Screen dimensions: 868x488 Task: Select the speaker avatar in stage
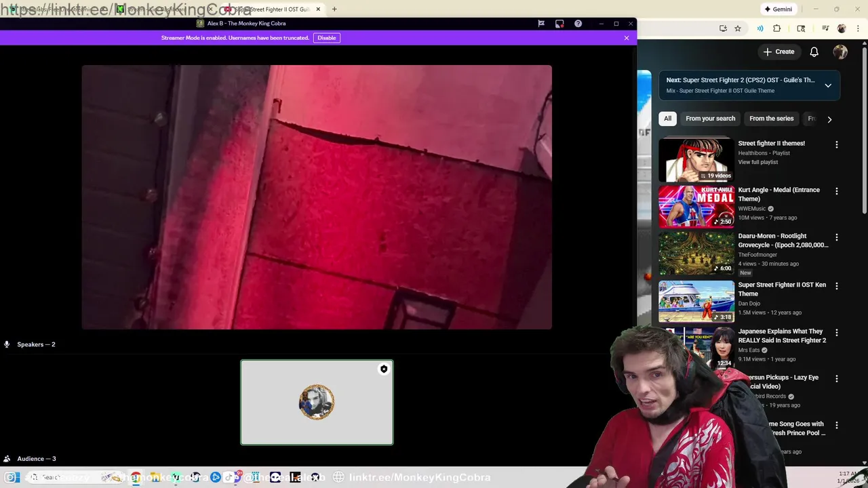pos(317,402)
